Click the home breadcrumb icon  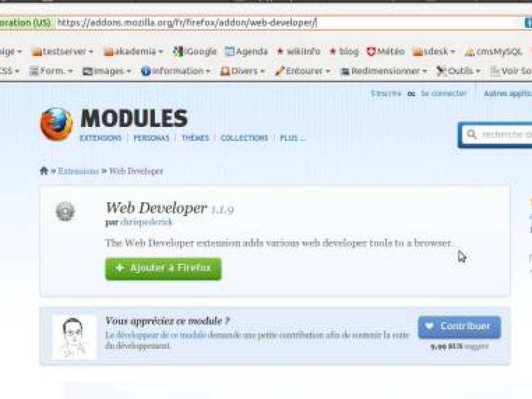[x=44, y=171]
